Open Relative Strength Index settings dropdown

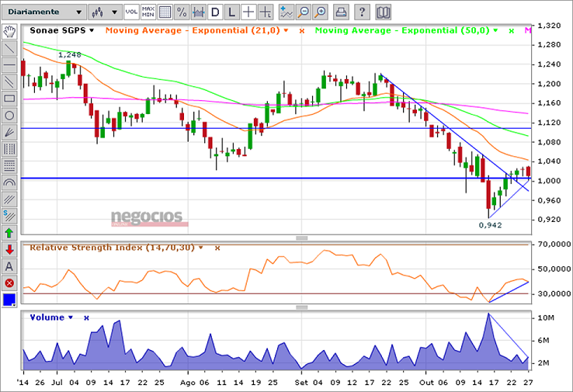pos(200,248)
